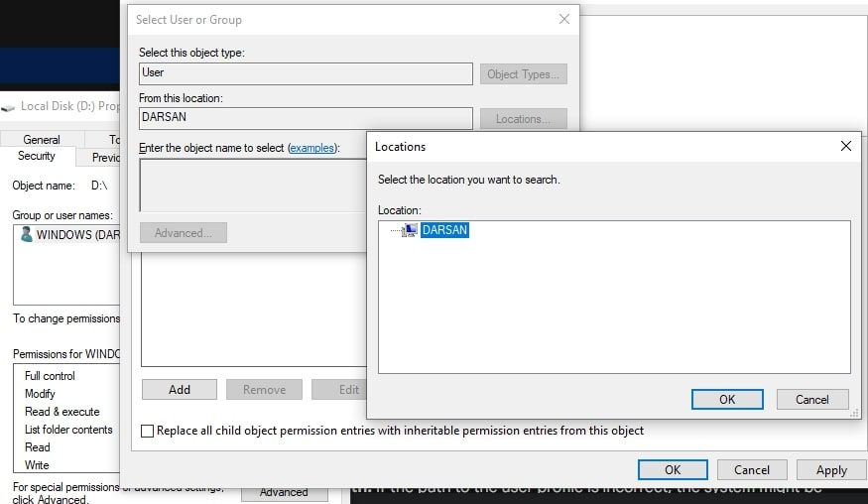
Task: Grab the Locations dialog resize grip
Action: 855,413
